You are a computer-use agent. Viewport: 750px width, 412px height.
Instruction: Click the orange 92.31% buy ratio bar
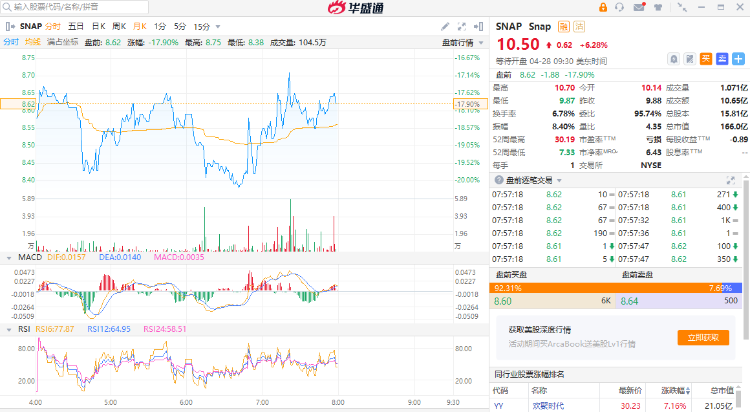606,288
